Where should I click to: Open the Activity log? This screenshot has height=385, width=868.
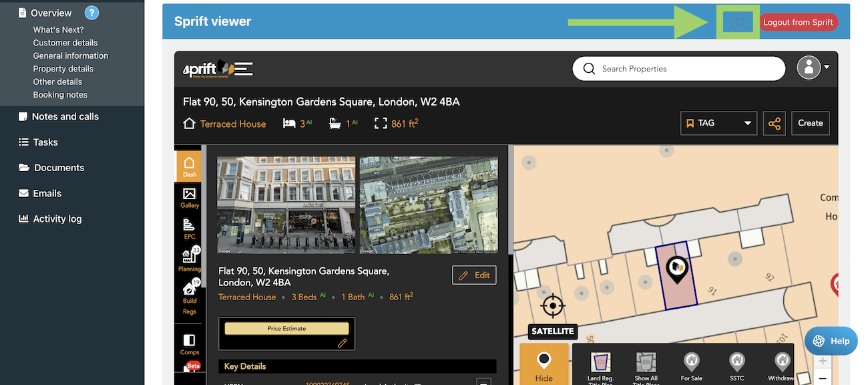(x=57, y=219)
